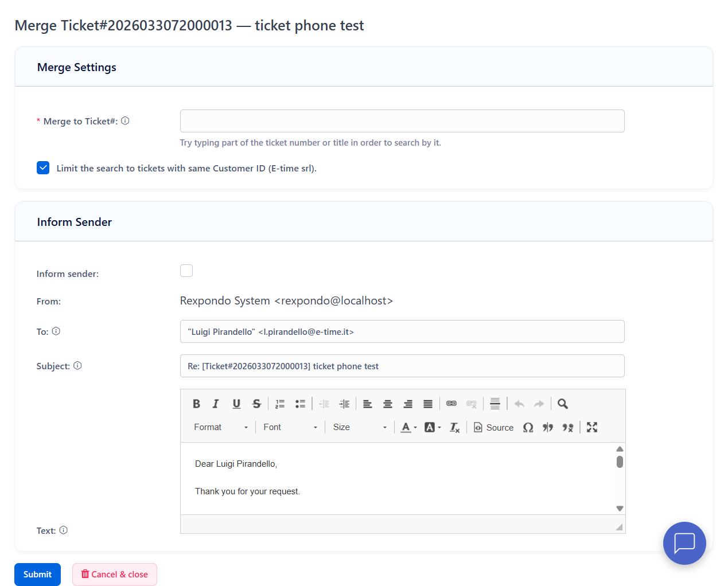Image resolution: width=728 pixels, height=586 pixels.
Task: Insert a hyperlink
Action: point(451,404)
